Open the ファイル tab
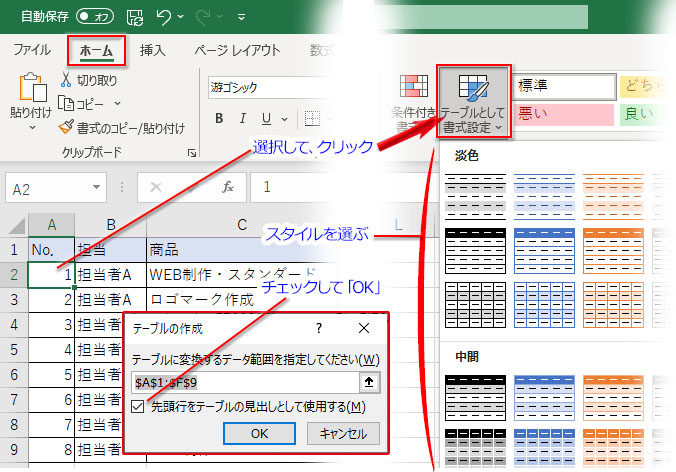This screenshot has height=472, width=676. [x=32, y=50]
